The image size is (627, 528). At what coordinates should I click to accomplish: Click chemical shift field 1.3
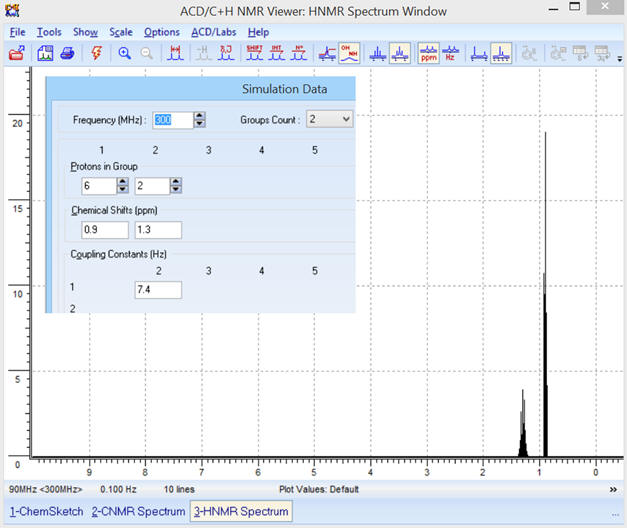pos(158,230)
